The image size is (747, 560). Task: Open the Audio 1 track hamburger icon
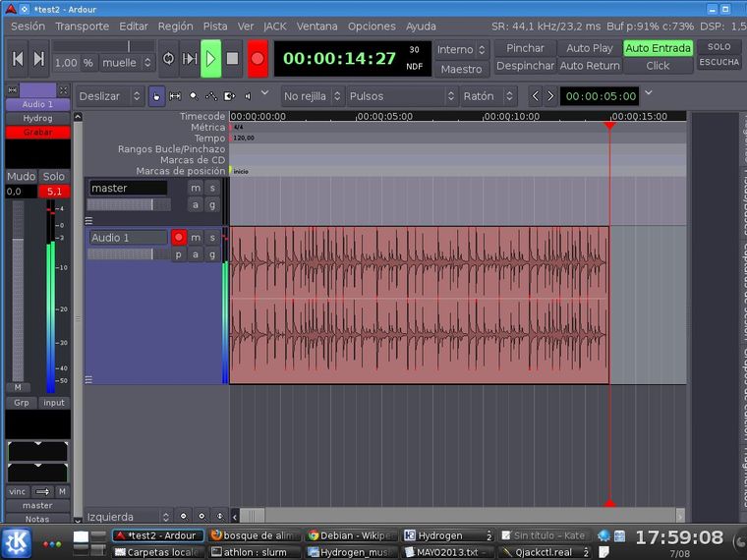(x=88, y=379)
